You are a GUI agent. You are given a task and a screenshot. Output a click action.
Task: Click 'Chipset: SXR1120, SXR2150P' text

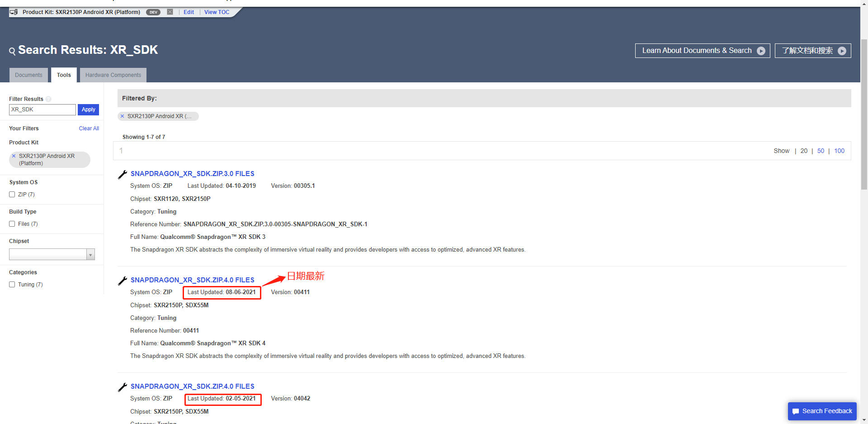[x=170, y=199]
